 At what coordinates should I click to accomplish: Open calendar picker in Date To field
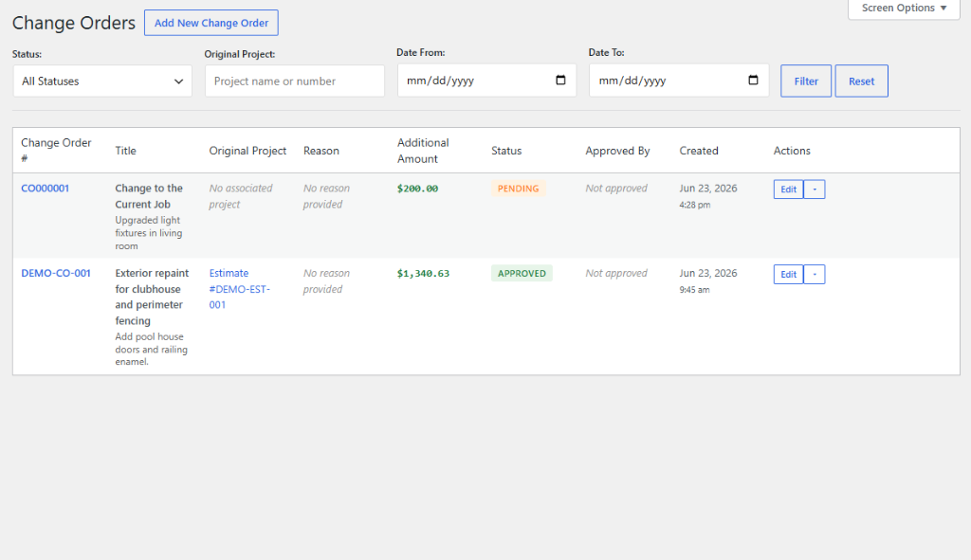[x=753, y=80]
